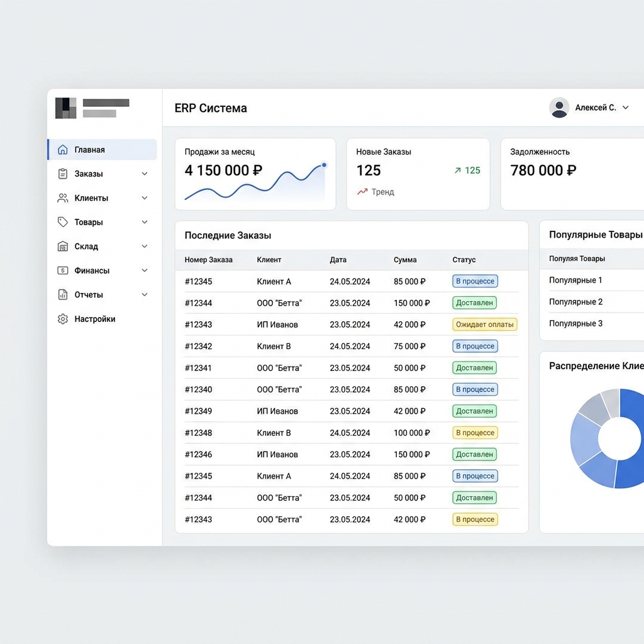Click the 780 000 ₽ debt value
Screen dimensions: 644x644
(x=543, y=170)
